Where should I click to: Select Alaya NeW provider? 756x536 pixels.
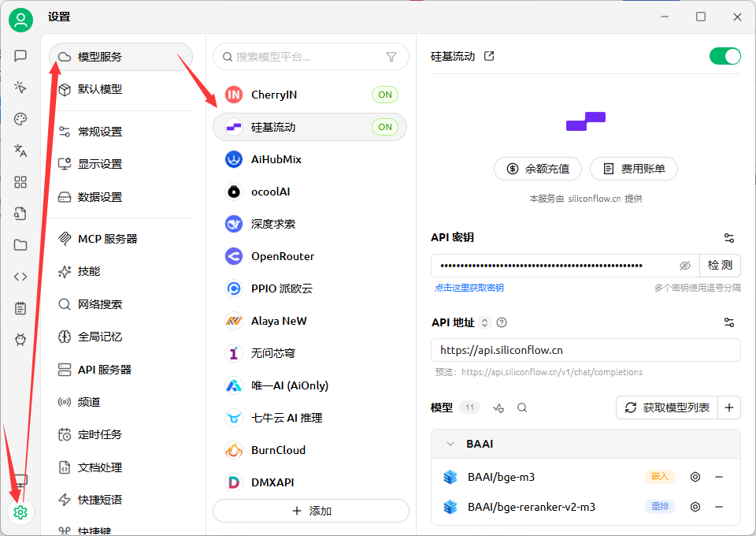pyautogui.click(x=310, y=321)
